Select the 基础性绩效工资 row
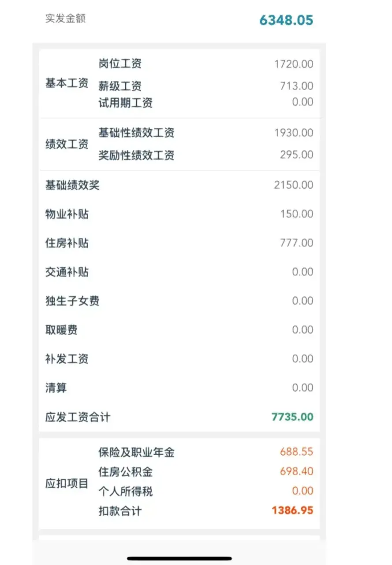 [205, 133]
